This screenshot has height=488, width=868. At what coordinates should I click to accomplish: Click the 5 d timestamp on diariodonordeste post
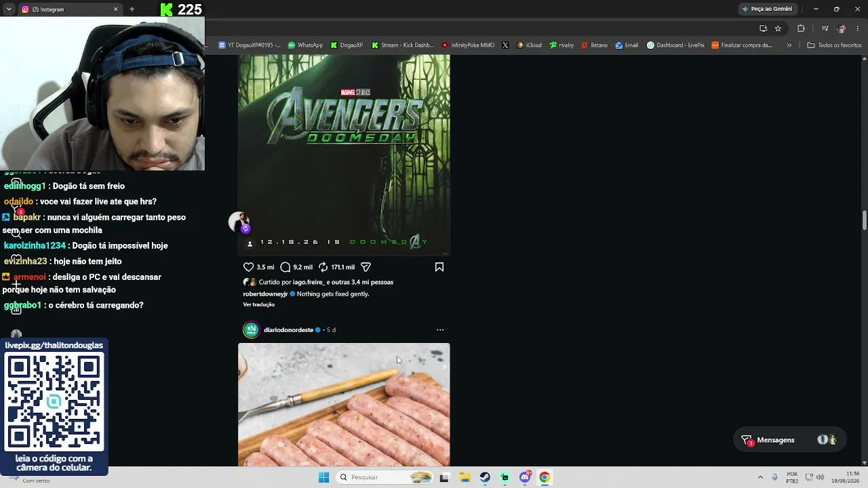tap(331, 330)
